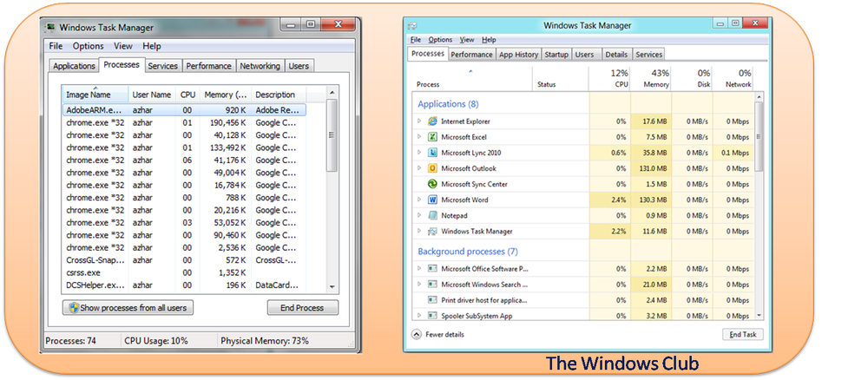Expand the Internet Explorer process group

point(419,121)
